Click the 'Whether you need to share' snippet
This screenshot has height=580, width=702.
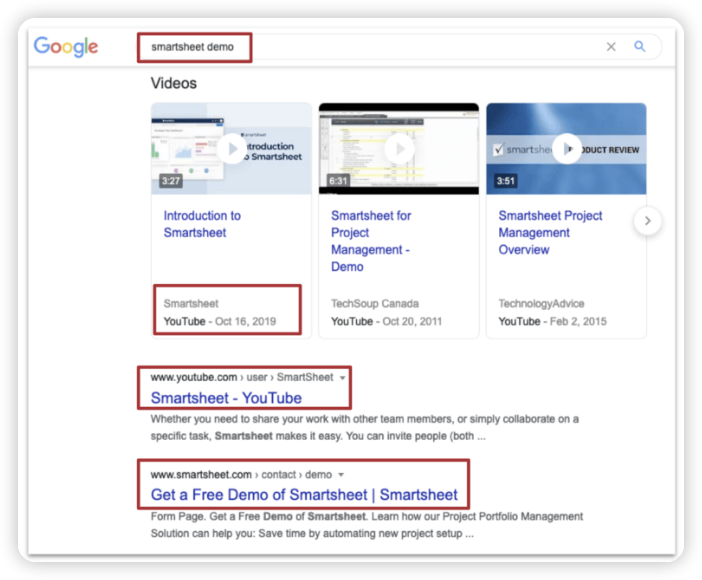pyautogui.click(x=364, y=427)
